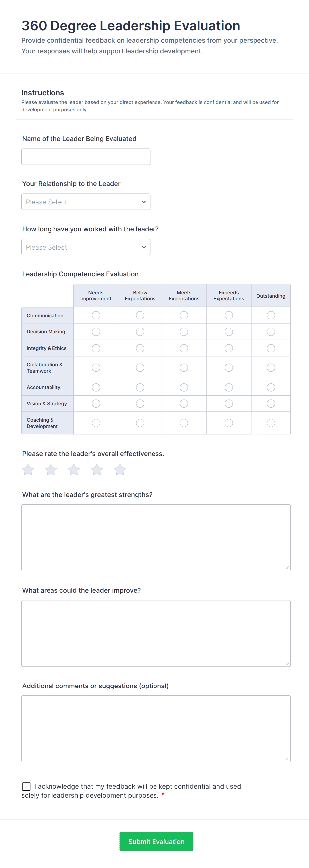The height and width of the screenshot is (868, 309).
Task: Check the confidentiality acknowledgement box
Action: [x=26, y=786]
